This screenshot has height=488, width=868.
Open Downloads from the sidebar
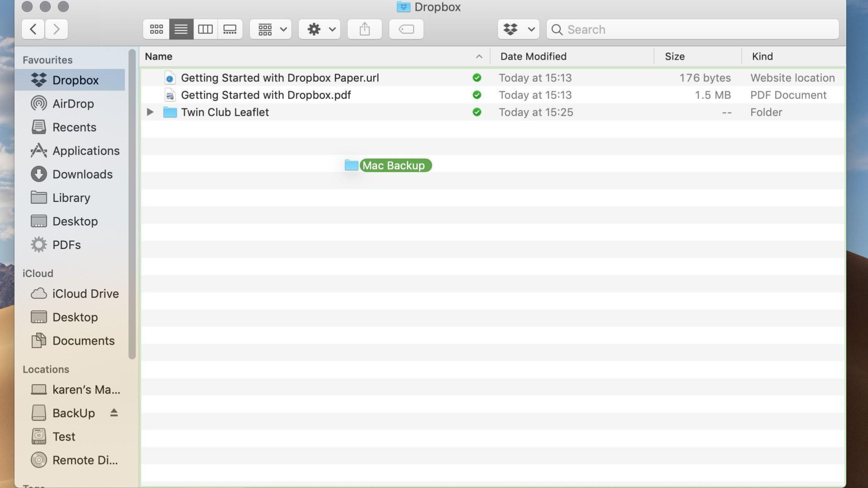[x=83, y=174]
